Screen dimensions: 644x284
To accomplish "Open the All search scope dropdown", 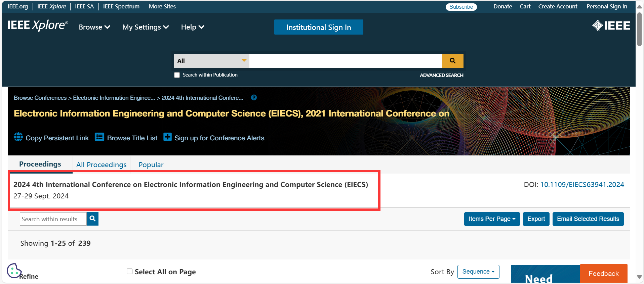I will [x=212, y=61].
